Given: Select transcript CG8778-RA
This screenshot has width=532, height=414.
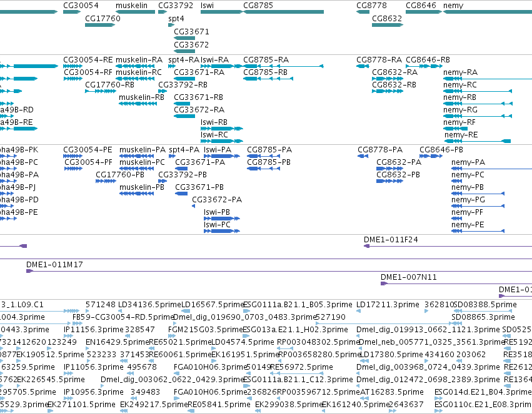Looking at the screenshot, I should coord(379,60).
